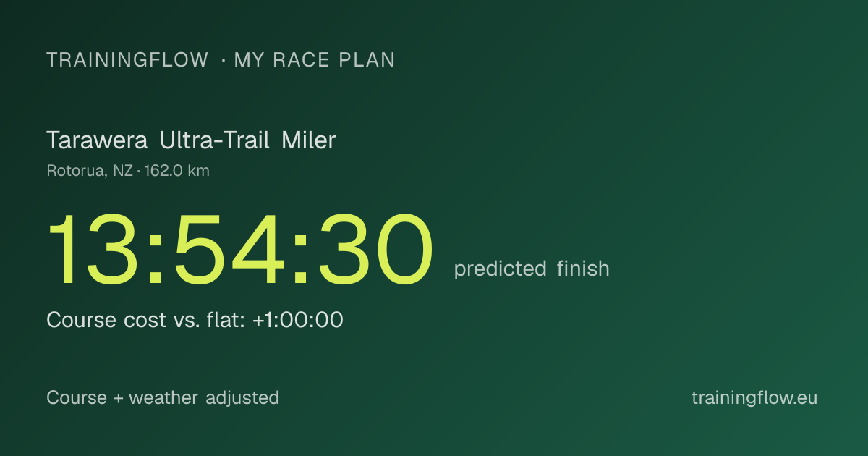
Task: Select the Tarawera Ultra-Trail Miler race title
Action: click(x=191, y=140)
